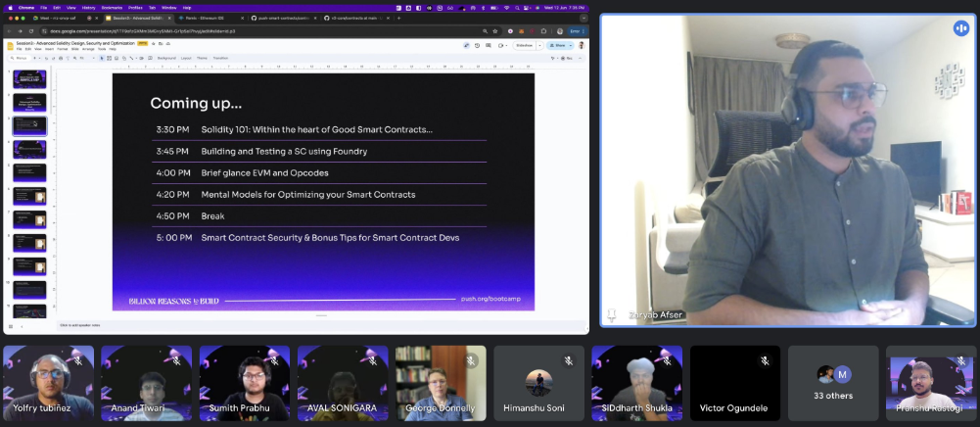Click the print icon in Slides toolbar
980x427 pixels.
(61, 58)
